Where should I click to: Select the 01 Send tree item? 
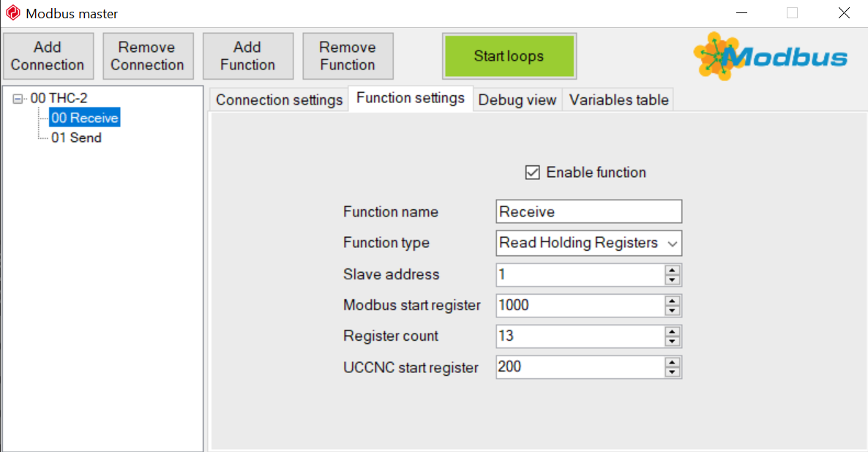pos(76,138)
